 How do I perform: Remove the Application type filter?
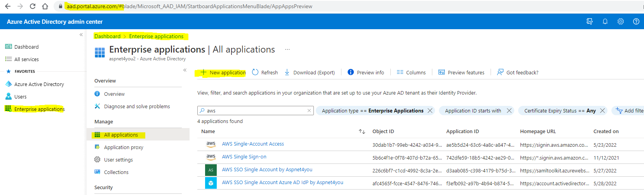430,111
